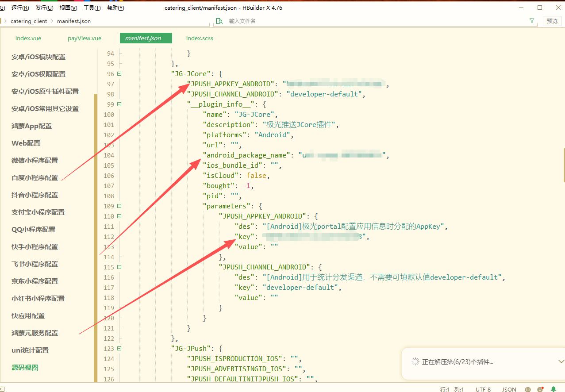Click the "platforms" "Android" value on line 102
The width and height of the screenshot is (565, 392).
(272, 135)
